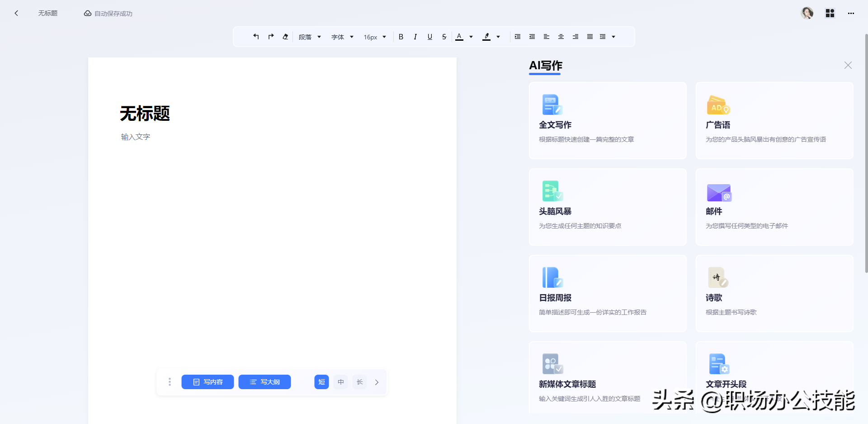This screenshot has width=868, height=424.
Task: Select the 中 length option
Action: click(x=340, y=382)
